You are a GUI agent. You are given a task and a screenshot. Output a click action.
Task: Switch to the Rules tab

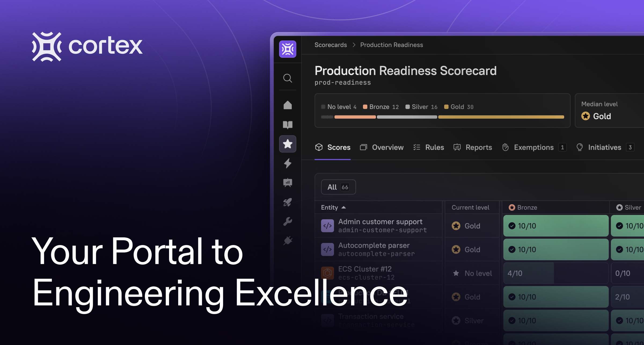point(429,147)
